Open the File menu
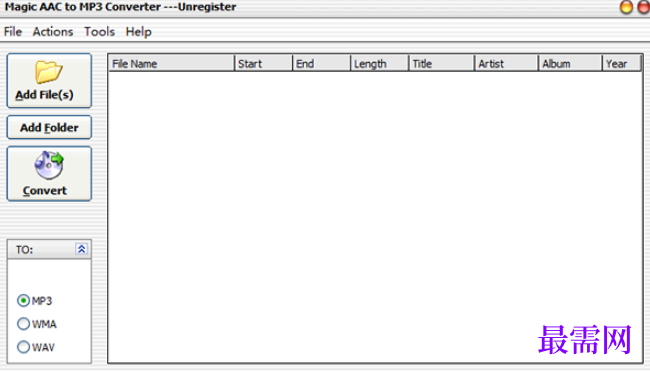The width and height of the screenshot is (650, 371). [x=13, y=32]
